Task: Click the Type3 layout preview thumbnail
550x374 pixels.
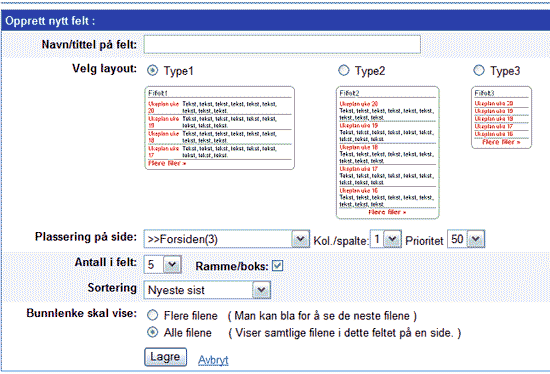Action: (502, 118)
